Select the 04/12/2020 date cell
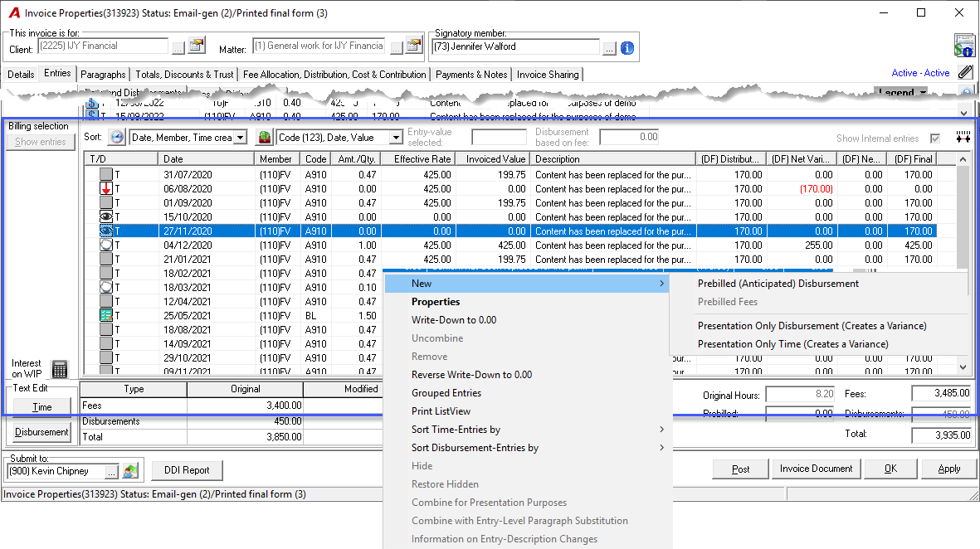Image resolution: width=980 pixels, height=549 pixels. coord(188,245)
